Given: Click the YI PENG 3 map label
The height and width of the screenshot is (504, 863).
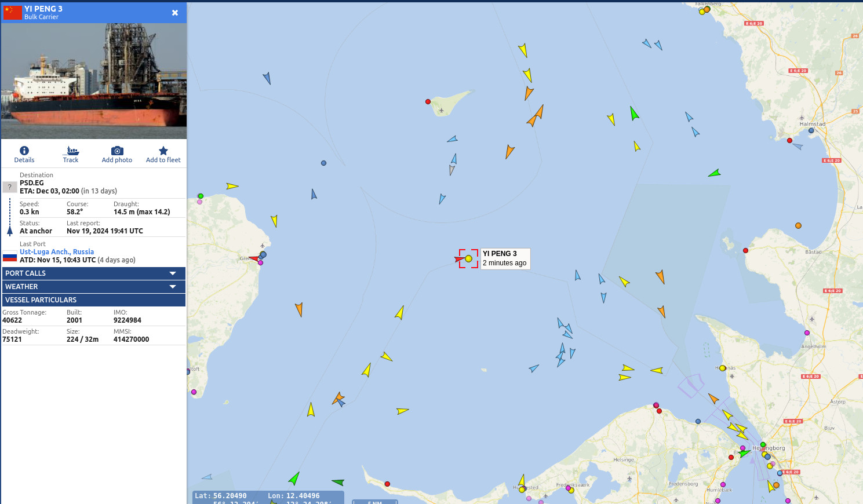Looking at the screenshot, I should 505,258.
